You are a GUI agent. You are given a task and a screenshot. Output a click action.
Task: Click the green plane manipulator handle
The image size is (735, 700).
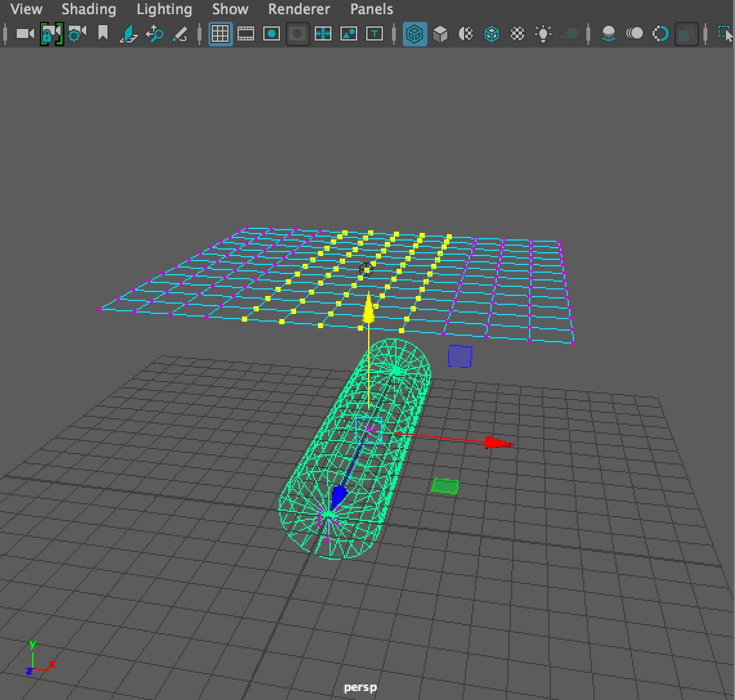tap(445, 486)
